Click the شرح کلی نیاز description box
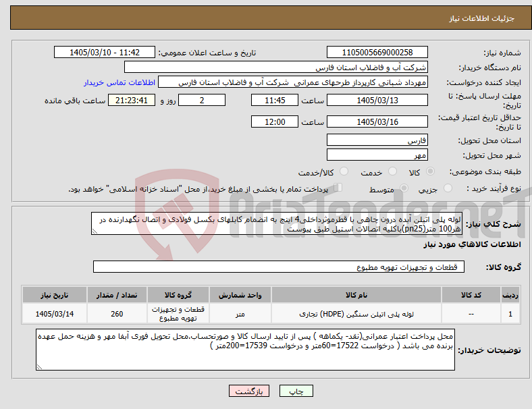The image size is (532, 409). (277, 224)
